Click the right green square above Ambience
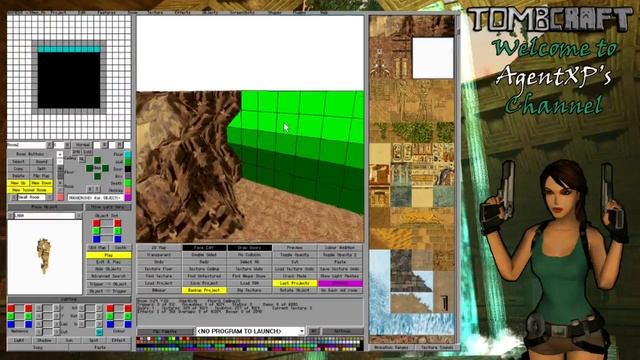This screenshot has width=640, height=360. coord(28,316)
